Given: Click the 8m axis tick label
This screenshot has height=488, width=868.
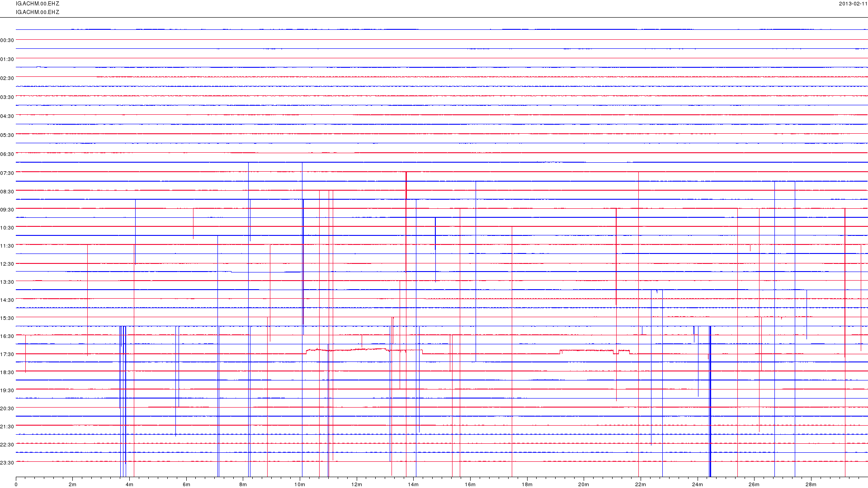Looking at the screenshot, I should [x=243, y=484].
